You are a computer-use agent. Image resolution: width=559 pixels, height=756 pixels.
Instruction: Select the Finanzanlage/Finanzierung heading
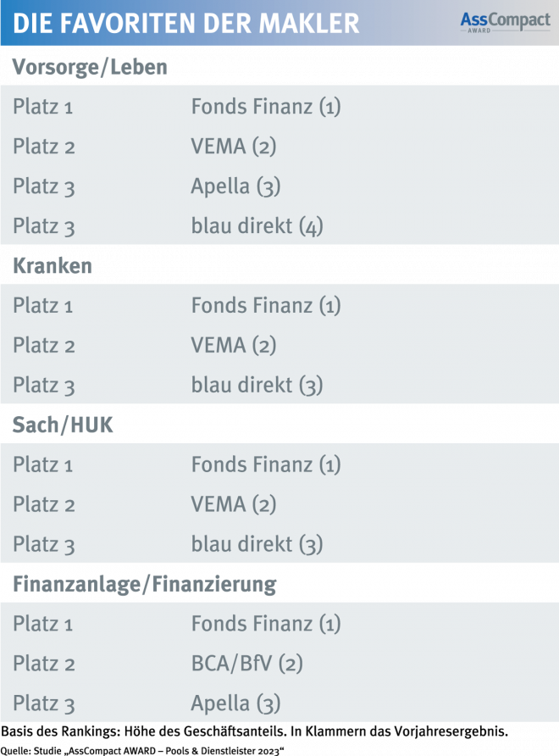(x=145, y=584)
